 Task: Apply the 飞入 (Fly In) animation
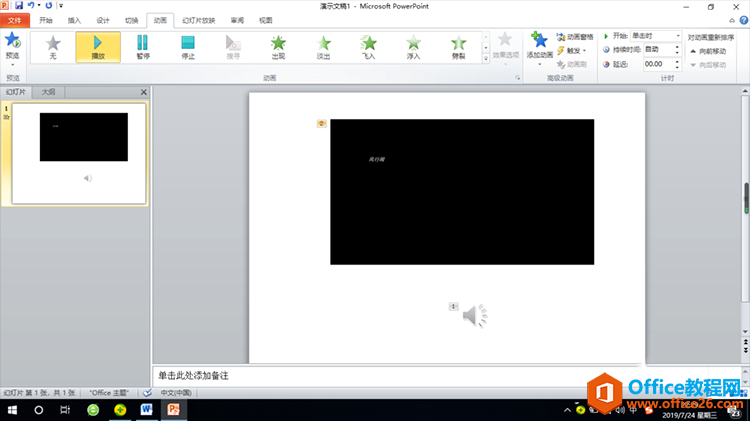tap(369, 46)
